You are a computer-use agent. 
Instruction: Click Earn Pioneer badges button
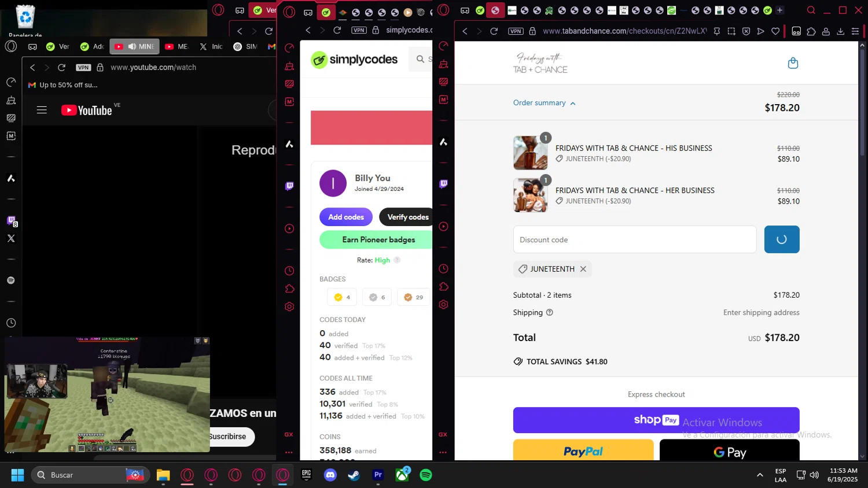pyautogui.click(x=376, y=239)
